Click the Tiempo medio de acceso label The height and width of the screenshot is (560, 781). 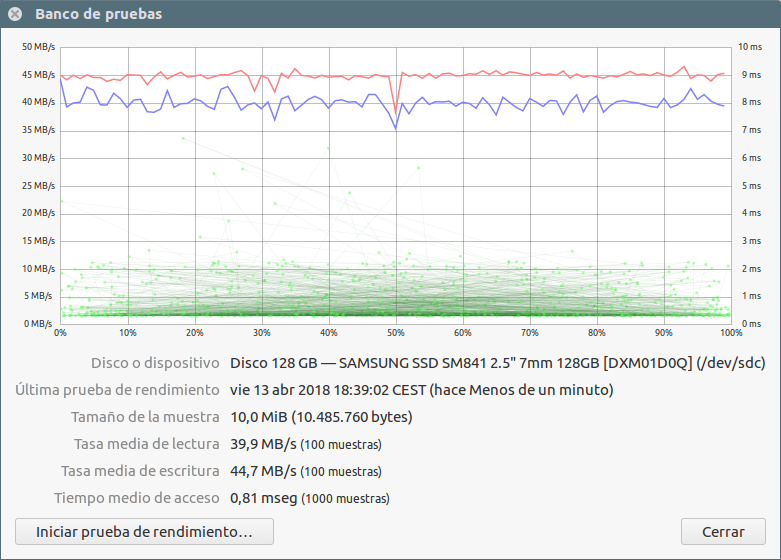pos(137,497)
